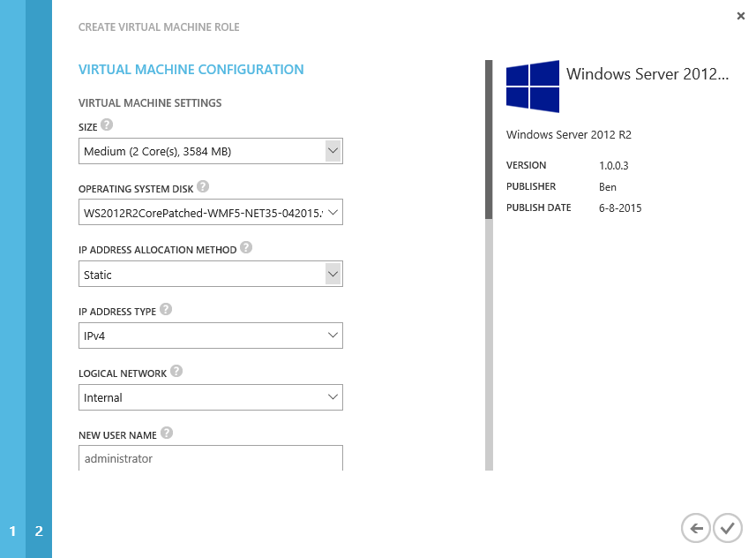Viewport: 756px width, 558px height.
Task: Open IP Address Allocation Method dropdown
Action: point(210,275)
